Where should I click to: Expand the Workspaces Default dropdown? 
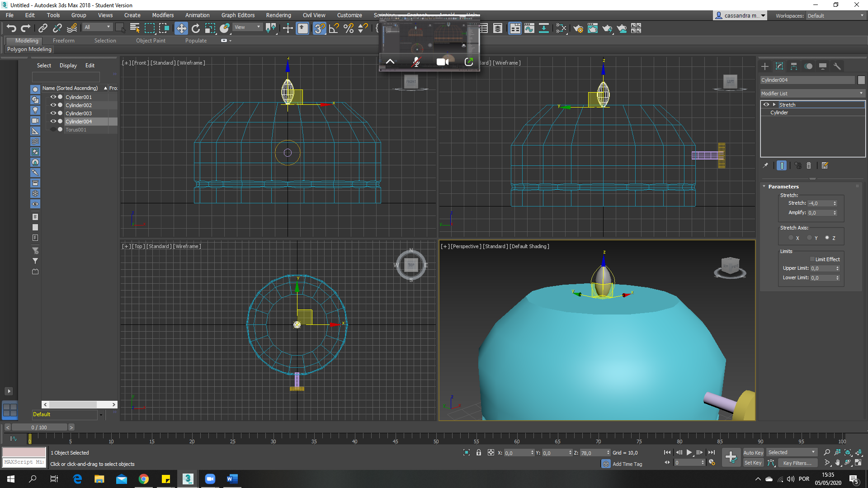coord(835,16)
